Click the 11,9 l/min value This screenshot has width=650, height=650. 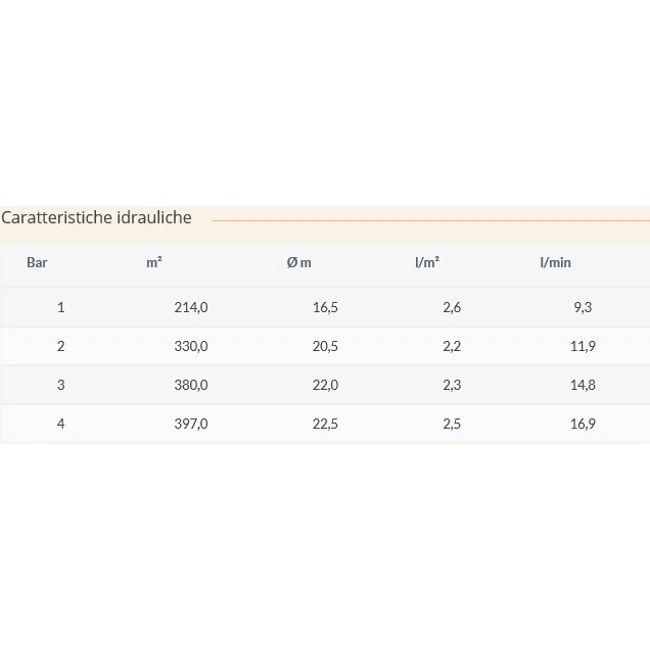pyautogui.click(x=583, y=346)
